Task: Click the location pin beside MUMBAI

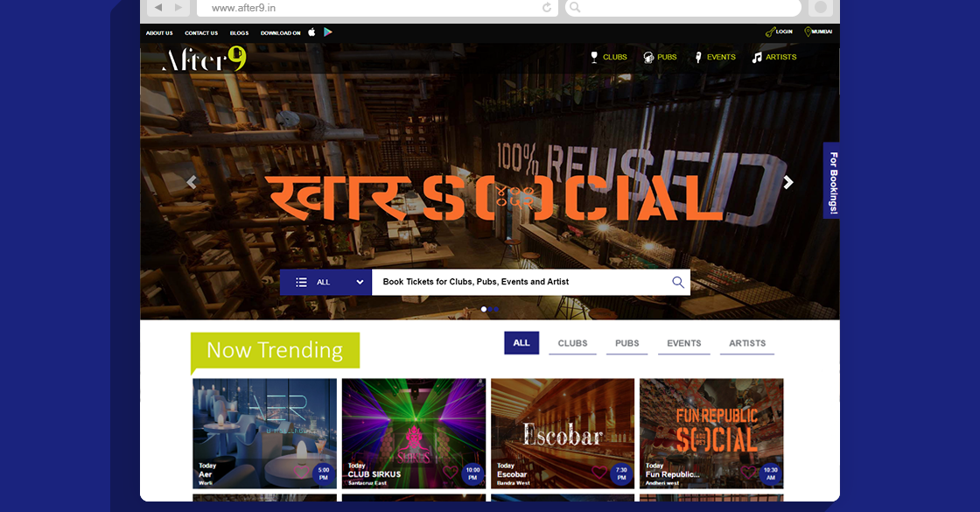Action: [x=808, y=32]
